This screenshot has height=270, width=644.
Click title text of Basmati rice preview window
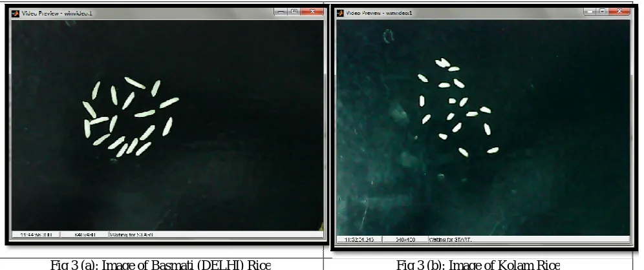(x=57, y=14)
